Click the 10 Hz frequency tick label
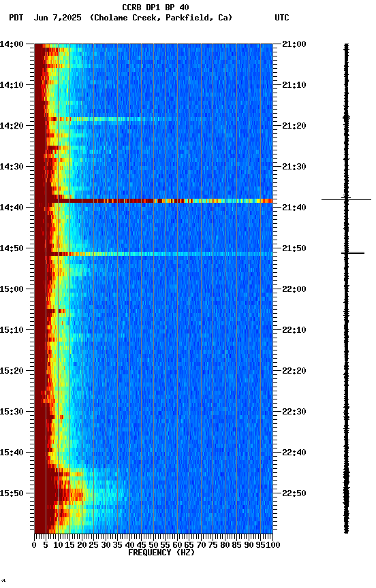 click(x=58, y=545)
